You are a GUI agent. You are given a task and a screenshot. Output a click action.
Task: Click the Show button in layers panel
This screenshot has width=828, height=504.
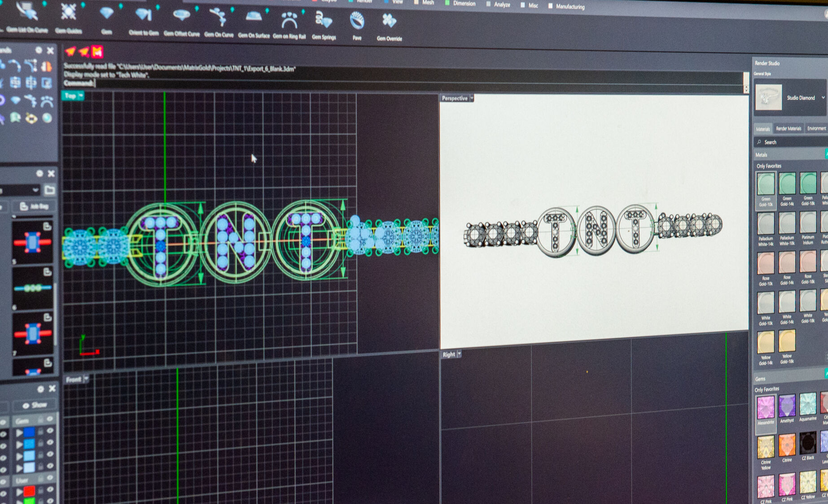[35, 405]
